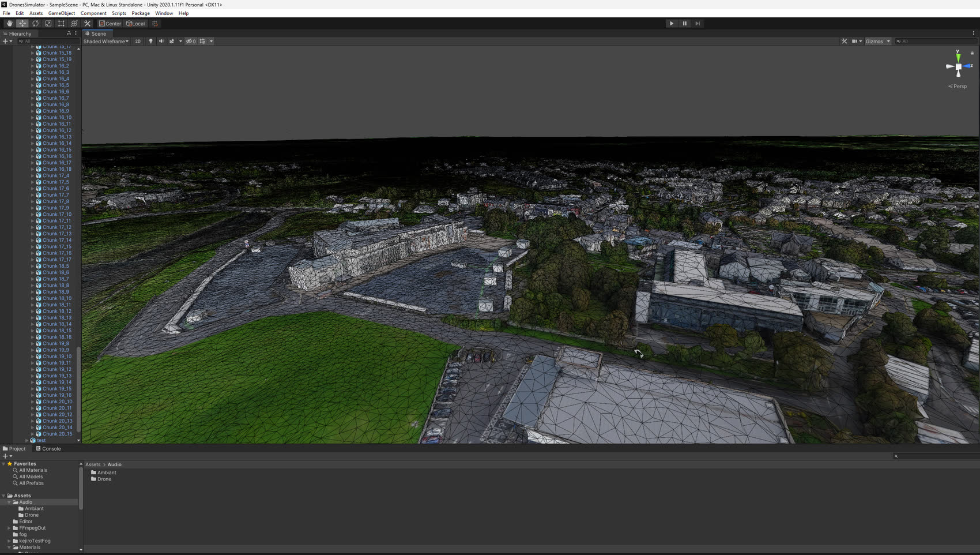Expand Chunk 16_10 in Hierarchy
980x555 pixels.
click(x=32, y=118)
